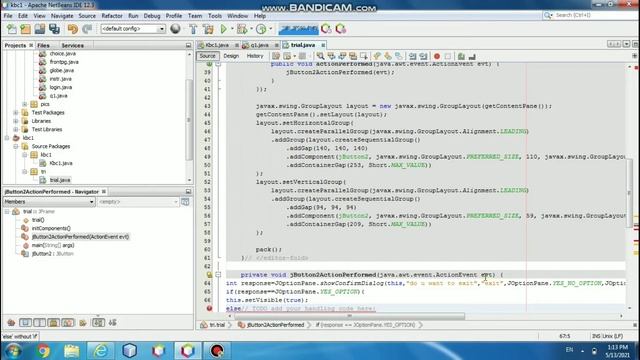
Task: Expand the pics package node
Action: click(24, 104)
